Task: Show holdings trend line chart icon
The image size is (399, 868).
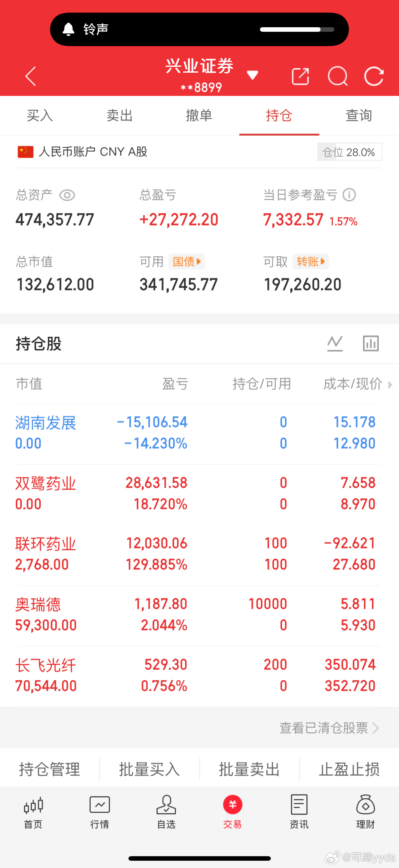Action: pos(335,344)
